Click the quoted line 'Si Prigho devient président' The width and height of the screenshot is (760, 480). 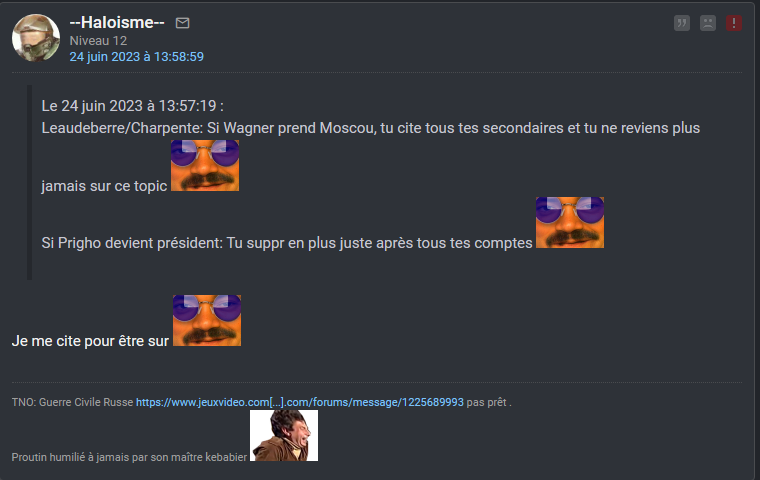pos(287,242)
